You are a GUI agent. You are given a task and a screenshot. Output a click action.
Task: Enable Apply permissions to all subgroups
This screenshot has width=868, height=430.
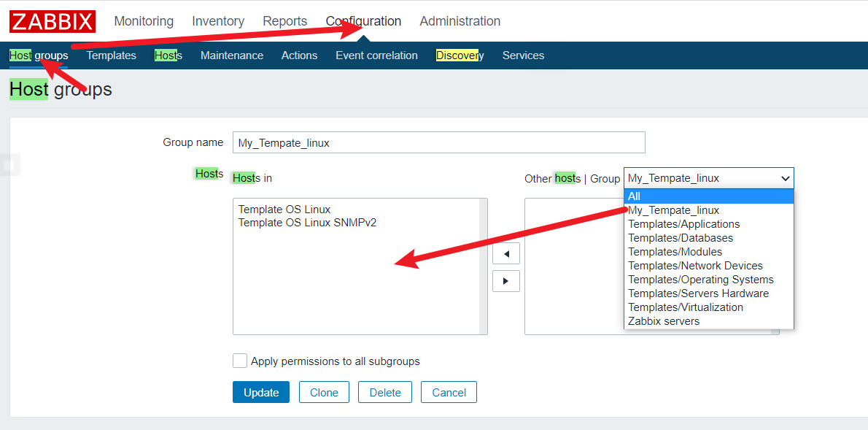tap(240, 361)
